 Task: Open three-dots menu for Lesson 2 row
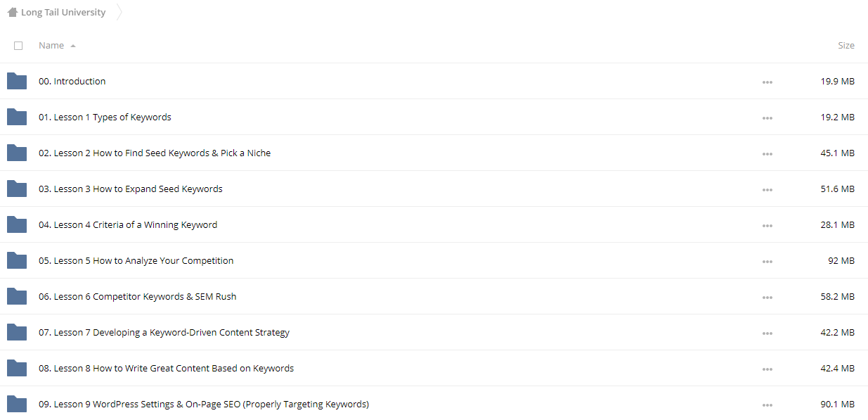click(x=767, y=153)
